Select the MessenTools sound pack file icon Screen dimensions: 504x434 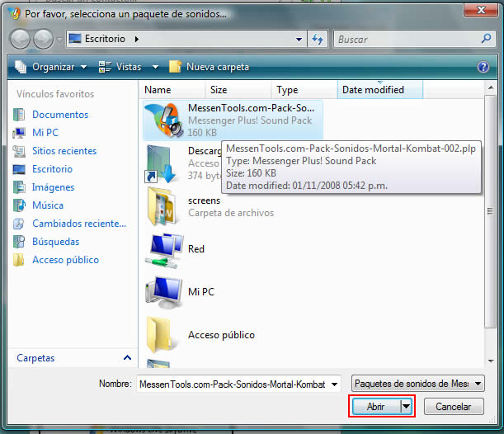tap(163, 120)
